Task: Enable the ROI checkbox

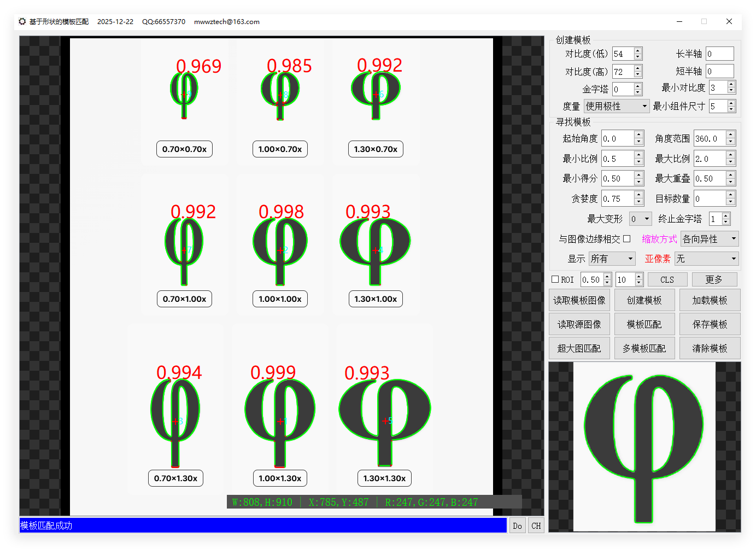Action: tap(555, 279)
